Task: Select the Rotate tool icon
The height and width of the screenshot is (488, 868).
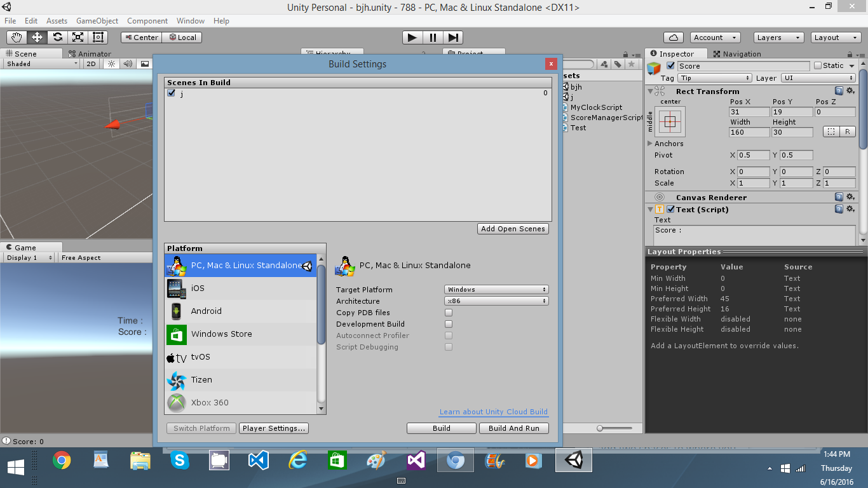Action: [58, 37]
